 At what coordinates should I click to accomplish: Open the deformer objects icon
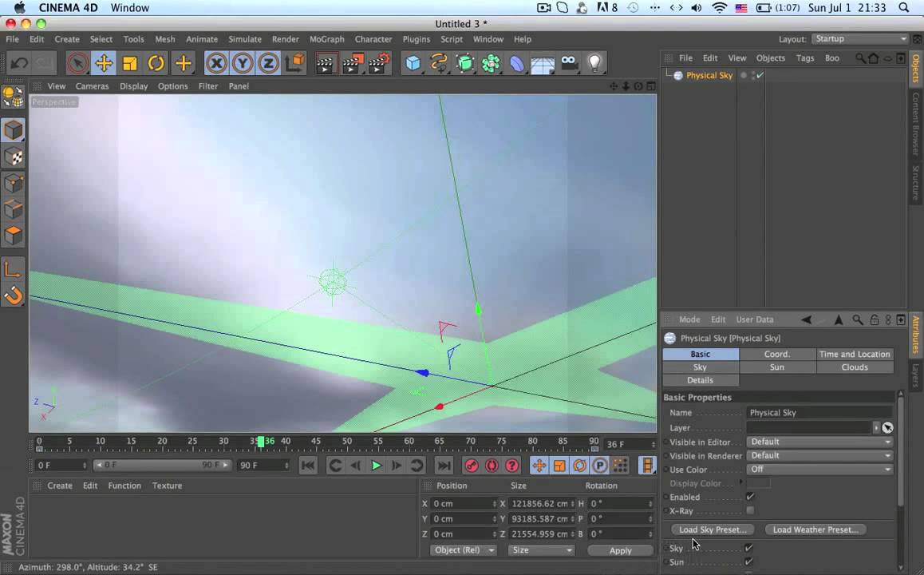click(x=517, y=63)
